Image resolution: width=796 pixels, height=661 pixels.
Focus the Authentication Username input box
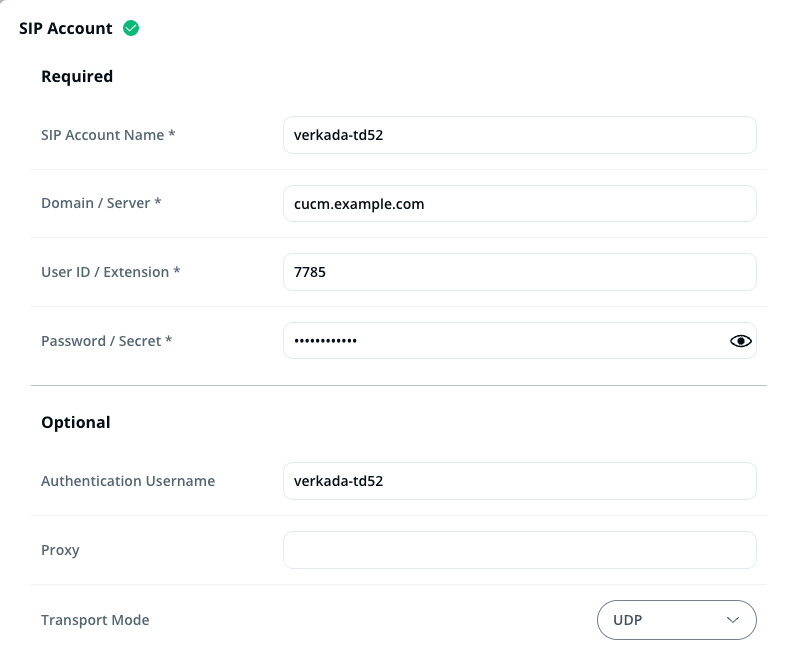point(519,481)
